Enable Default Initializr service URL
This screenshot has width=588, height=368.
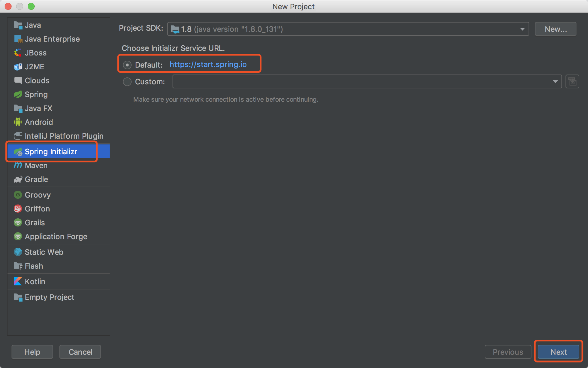tap(128, 64)
